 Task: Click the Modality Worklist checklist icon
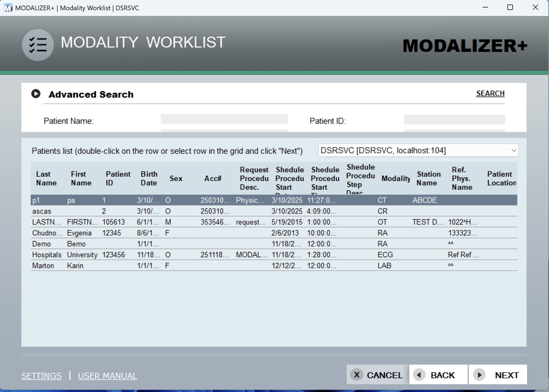38,45
